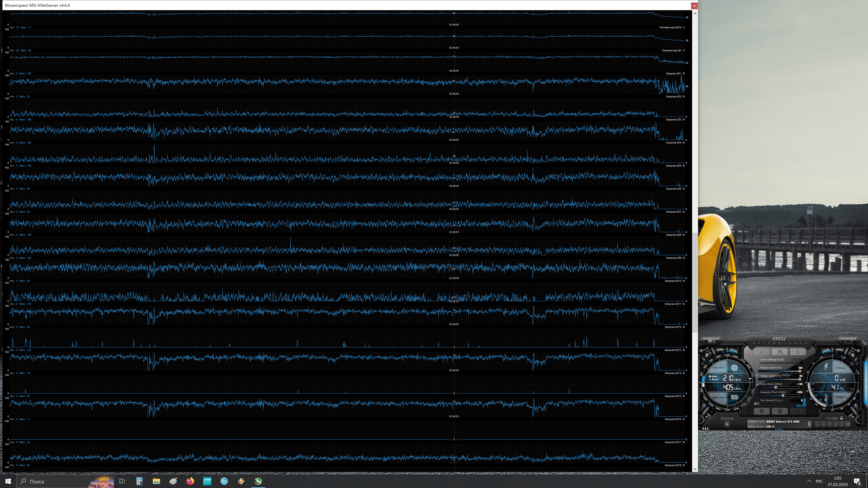868x488 pixels.
Task: Apply settings with the checkmark button
Action: pos(797,411)
